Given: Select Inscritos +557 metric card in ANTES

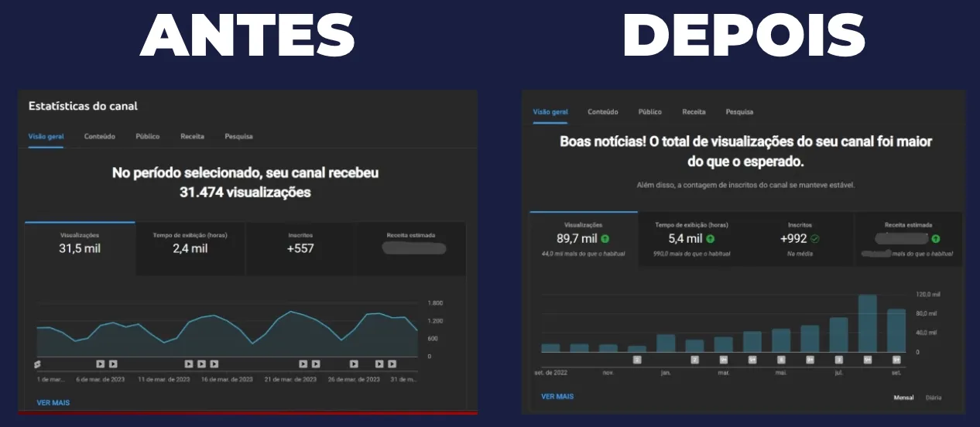Looking at the screenshot, I should tap(300, 248).
